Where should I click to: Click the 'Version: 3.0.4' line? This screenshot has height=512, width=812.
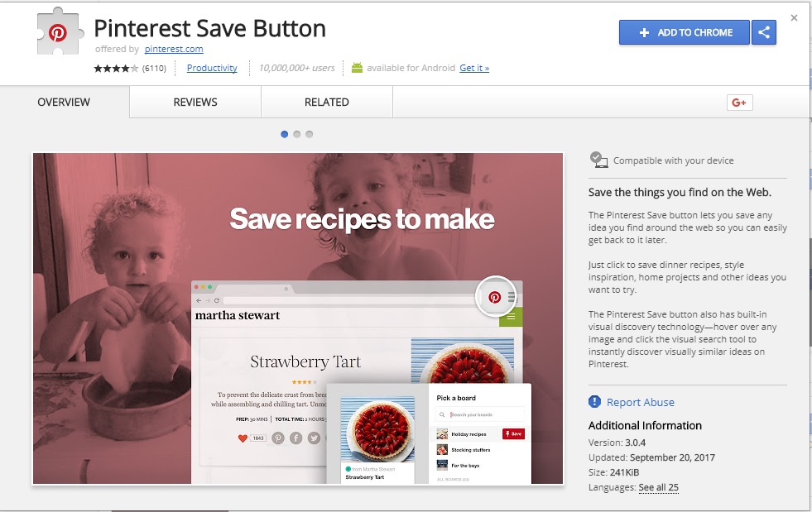tap(617, 443)
